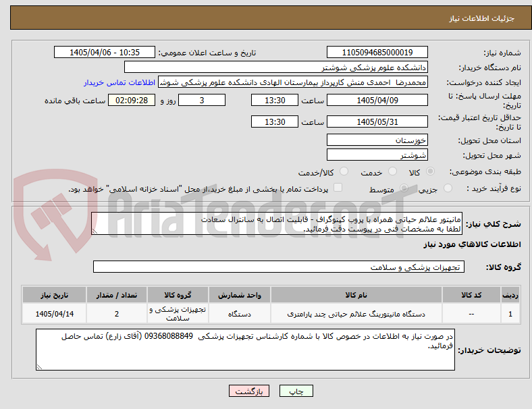Image resolution: width=532 pixels, height=409 pixels.
Task: Click the گروه کالا table column header
Action: point(178,295)
